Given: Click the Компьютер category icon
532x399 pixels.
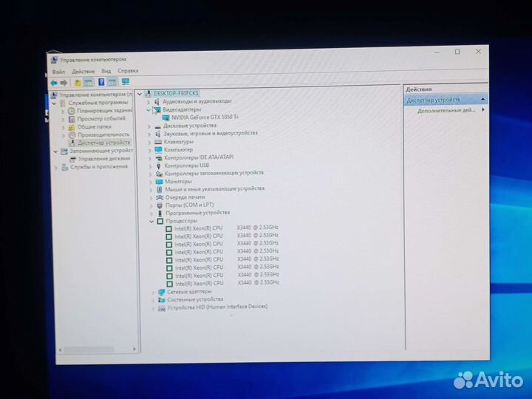Looking at the screenshot, I should (158, 150).
